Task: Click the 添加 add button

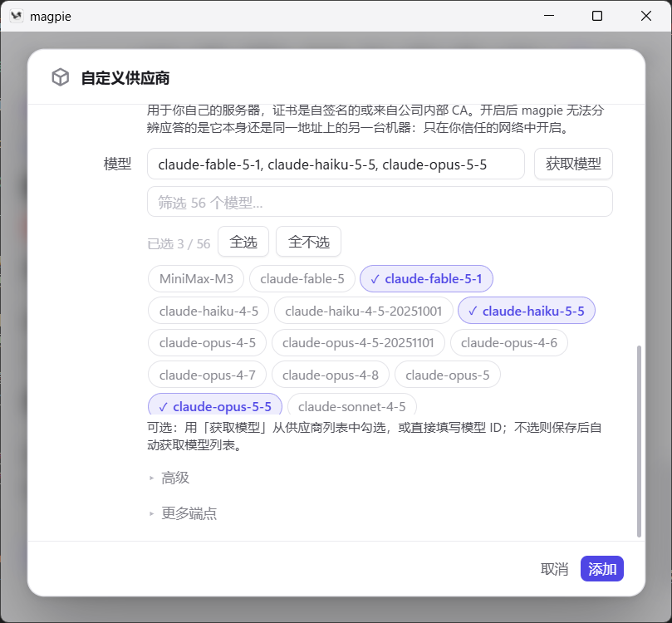Action: click(602, 569)
